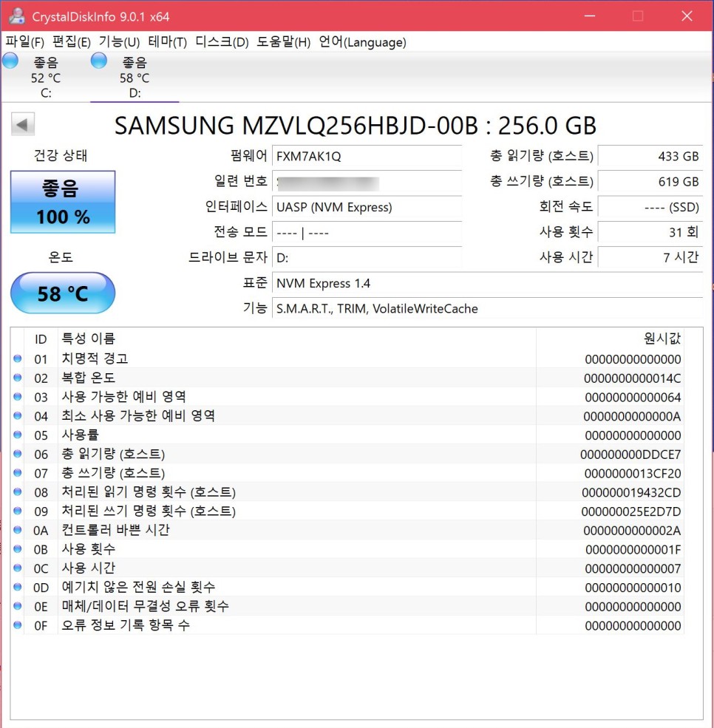The image size is (714, 728).
Task: Switch to the D: drive tab at 58 °C
Action: coord(135,77)
